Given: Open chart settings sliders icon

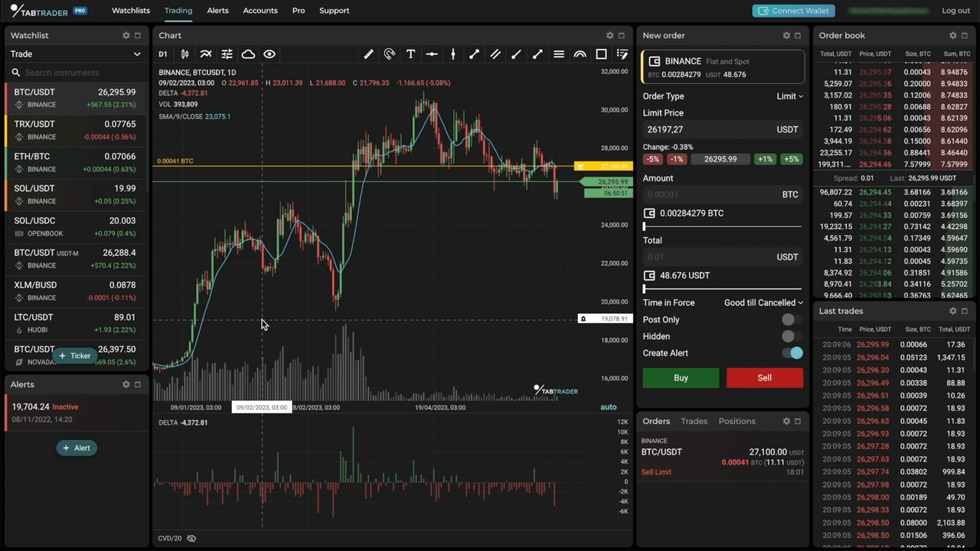Looking at the screenshot, I should (x=227, y=54).
